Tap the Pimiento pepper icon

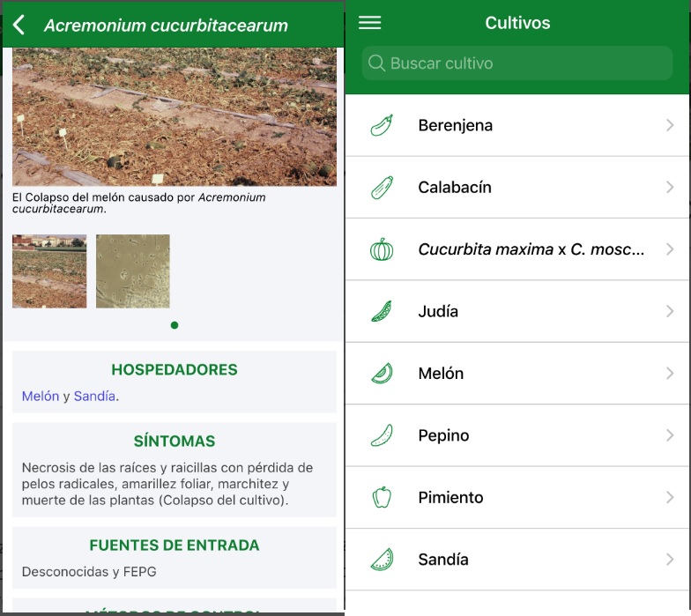pos(382,497)
